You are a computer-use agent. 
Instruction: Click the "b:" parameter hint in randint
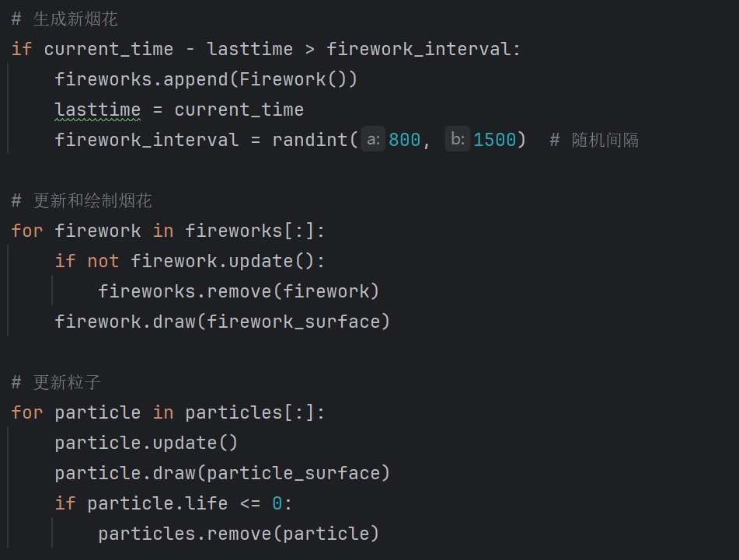tap(458, 141)
